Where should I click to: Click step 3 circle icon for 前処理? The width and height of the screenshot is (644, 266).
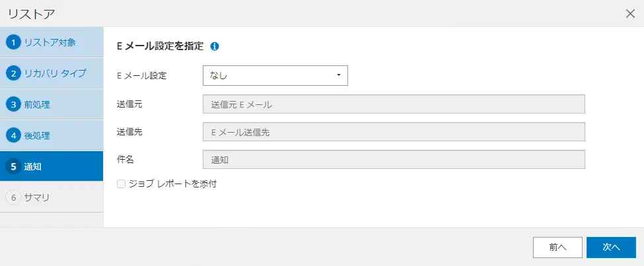pos(14,104)
